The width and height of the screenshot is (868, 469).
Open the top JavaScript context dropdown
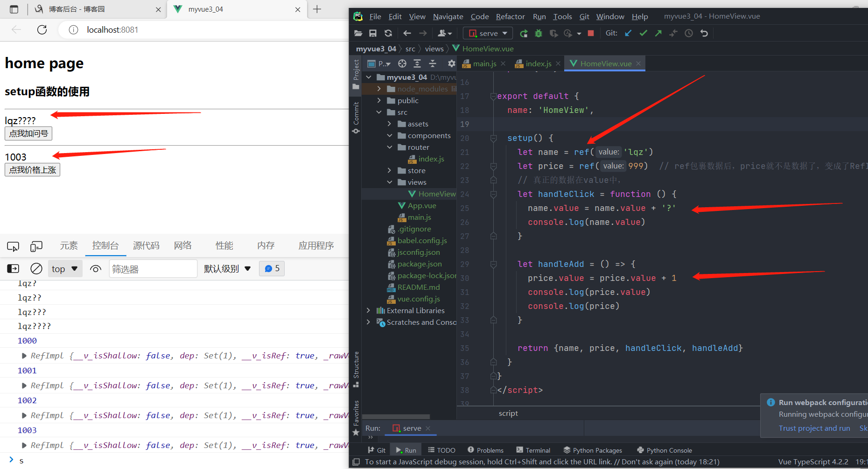pyautogui.click(x=65, y=268)
